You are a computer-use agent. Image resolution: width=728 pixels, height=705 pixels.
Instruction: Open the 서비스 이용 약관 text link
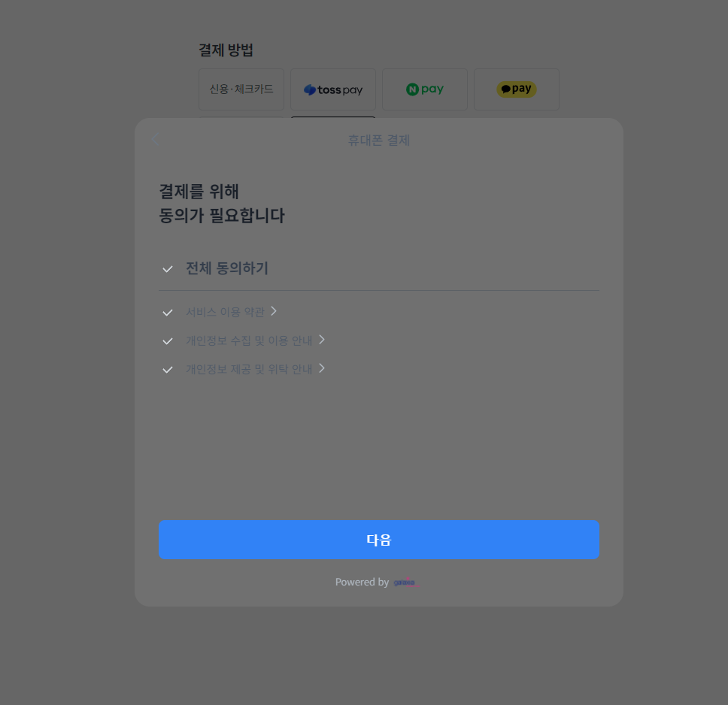point(225,312)
